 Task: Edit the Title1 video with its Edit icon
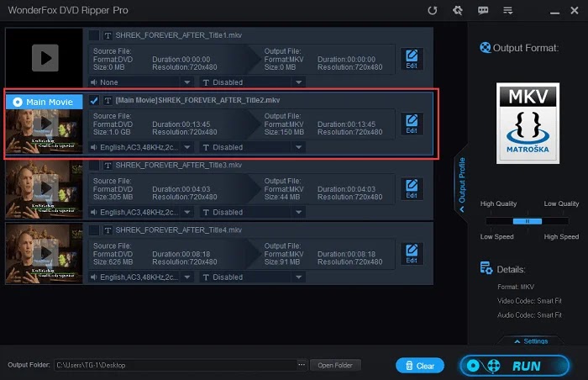tap(412, 59)
